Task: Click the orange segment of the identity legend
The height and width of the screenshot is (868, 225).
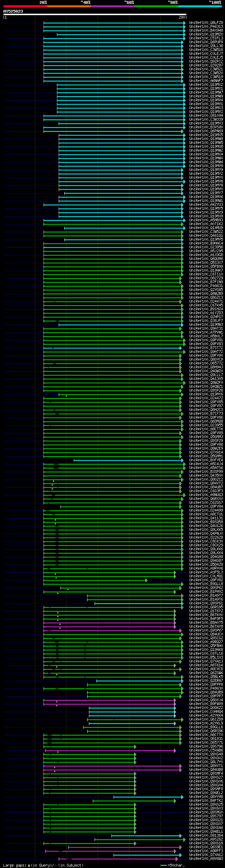Action: click(69, 6)
